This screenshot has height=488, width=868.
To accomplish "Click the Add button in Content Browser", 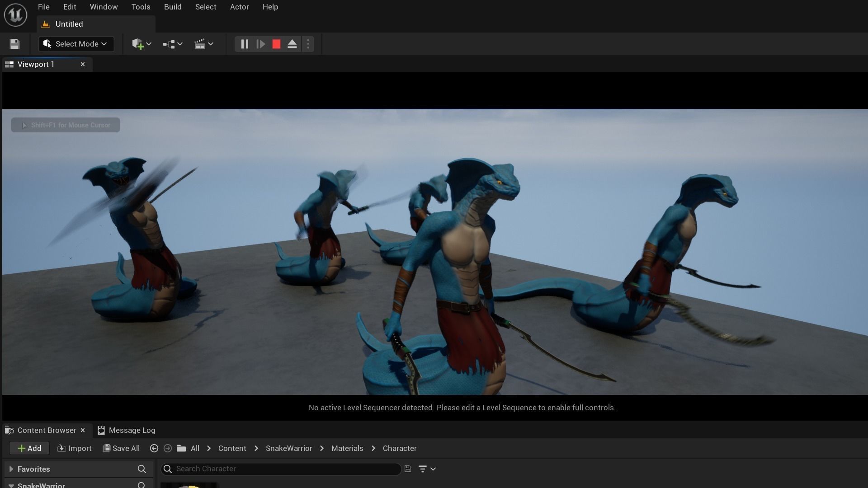I will click(x=29, y=448).
